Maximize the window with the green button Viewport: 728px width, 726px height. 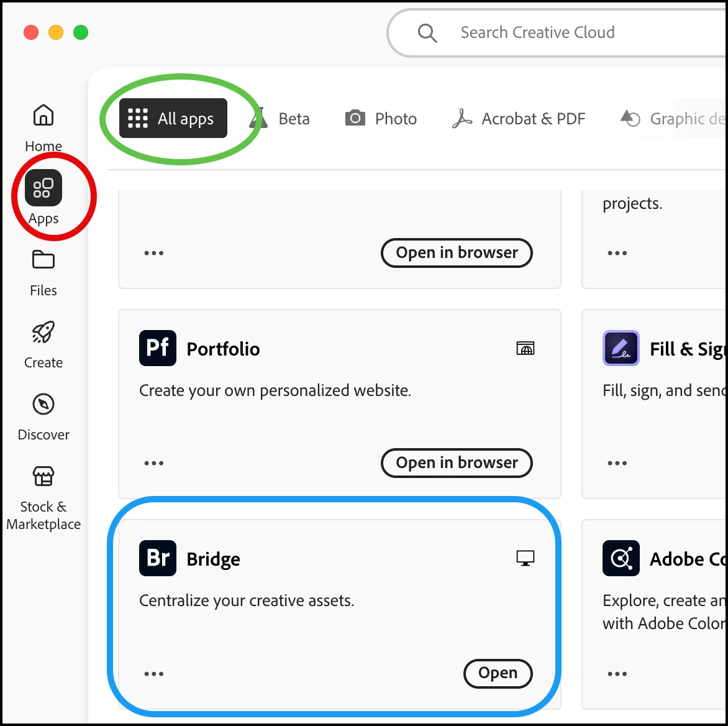click(x=81, y=32)
